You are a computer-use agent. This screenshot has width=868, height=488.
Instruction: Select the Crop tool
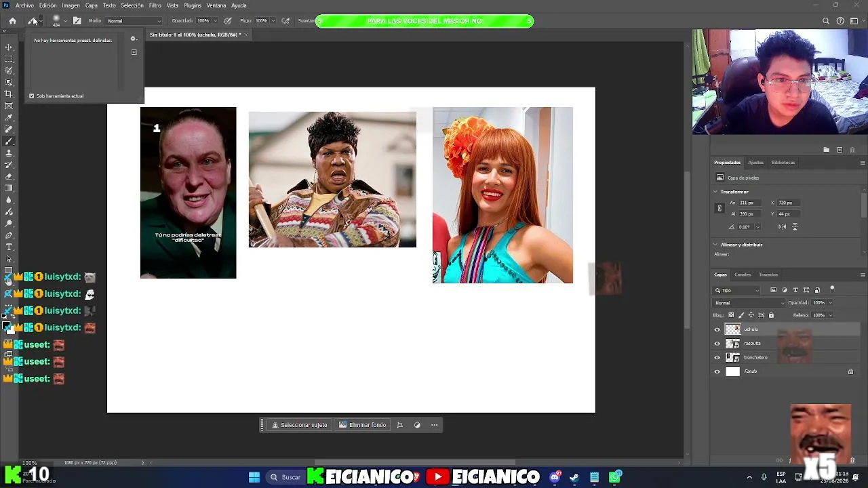pyautogui.click(x=9, y=94)
